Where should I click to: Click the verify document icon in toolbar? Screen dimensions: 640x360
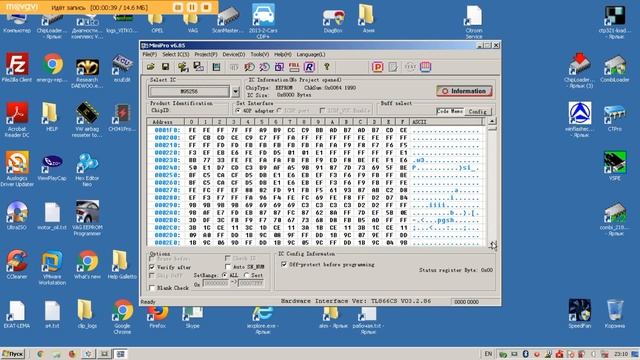coord(393,67)
